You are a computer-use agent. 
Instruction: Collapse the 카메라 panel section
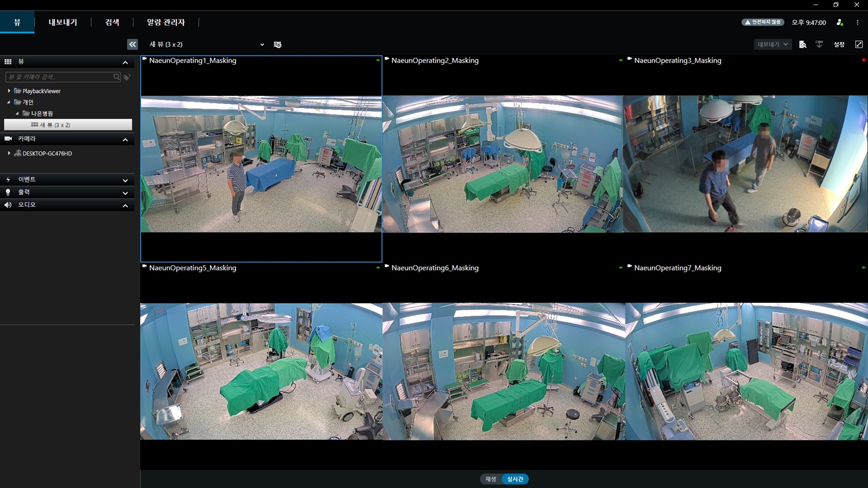(125, 139)
